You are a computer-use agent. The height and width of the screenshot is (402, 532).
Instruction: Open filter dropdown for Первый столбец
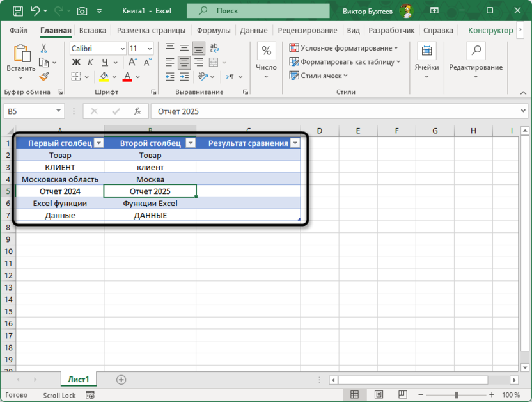(98, 143)
